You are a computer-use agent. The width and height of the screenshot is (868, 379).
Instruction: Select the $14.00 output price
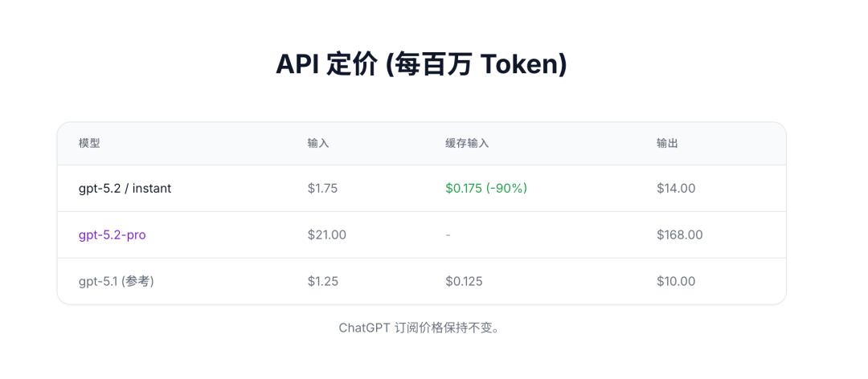pyautogui.click(x=676, y=189)
